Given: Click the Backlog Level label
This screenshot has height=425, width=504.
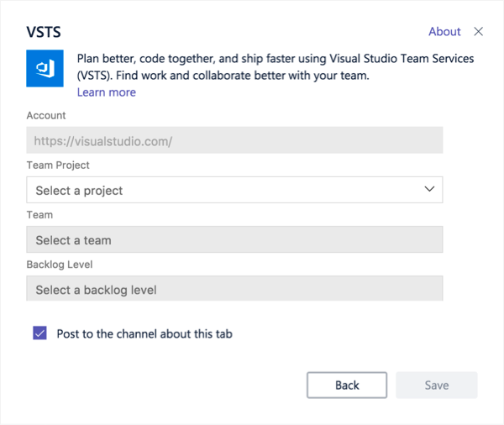Looking at the screenshot, I should click(x=60, y=265).
